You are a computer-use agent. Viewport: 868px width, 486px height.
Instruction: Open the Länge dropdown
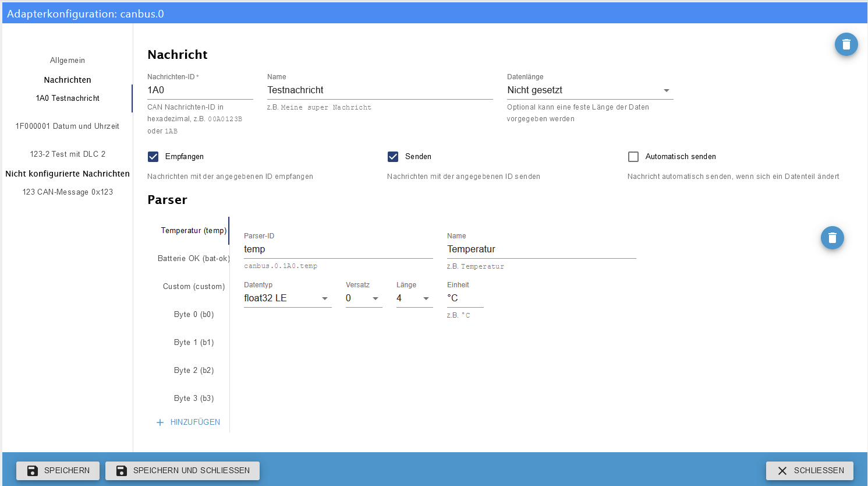(x=414, y=298)
